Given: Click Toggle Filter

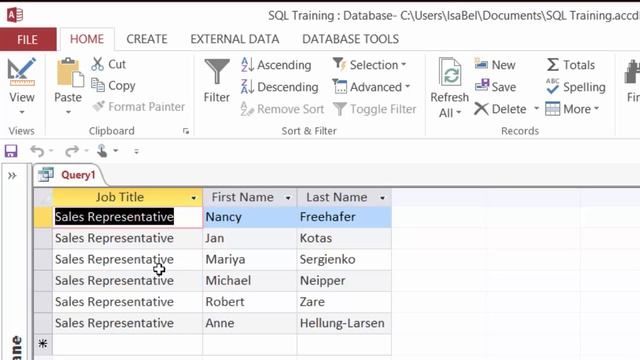Looking at the screenshot, I should (x=375, y=109).
